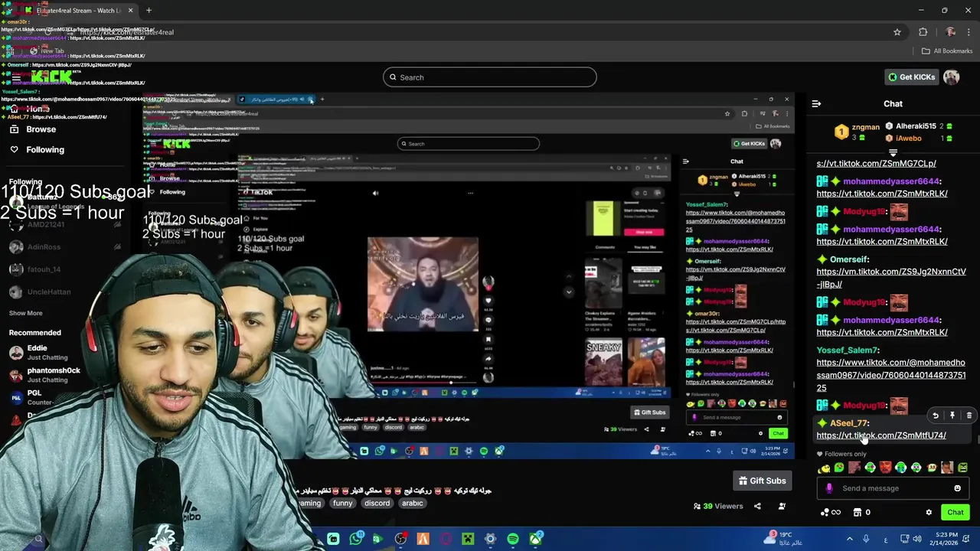Open Following in the Kick sidebar

pos(45,150)
